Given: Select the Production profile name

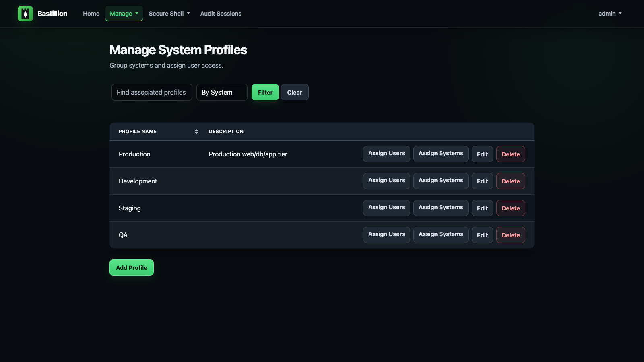Looking at the screenshot, I should point(134,154).
